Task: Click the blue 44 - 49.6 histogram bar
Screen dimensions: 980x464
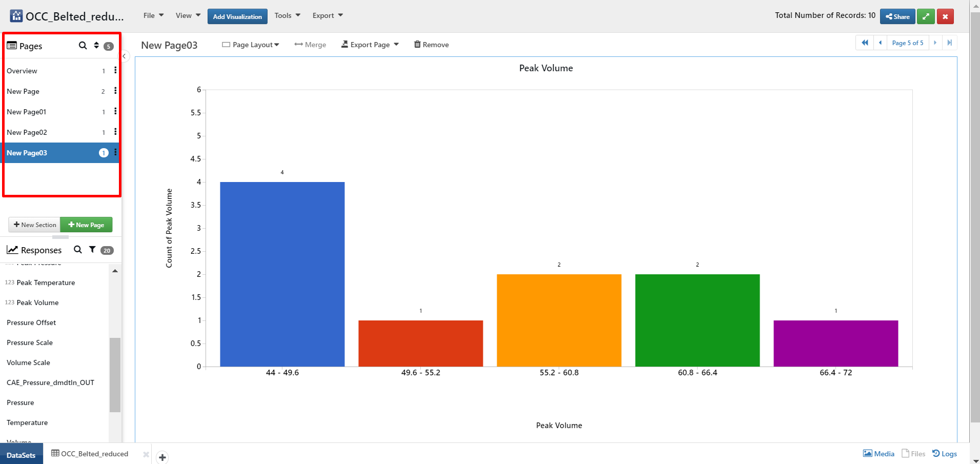Action: [x=282, y=274]
